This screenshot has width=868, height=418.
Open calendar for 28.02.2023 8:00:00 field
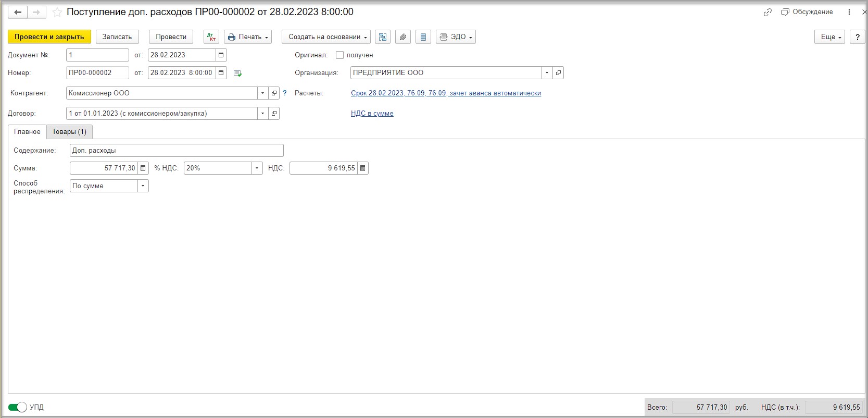tap(221, 72)
